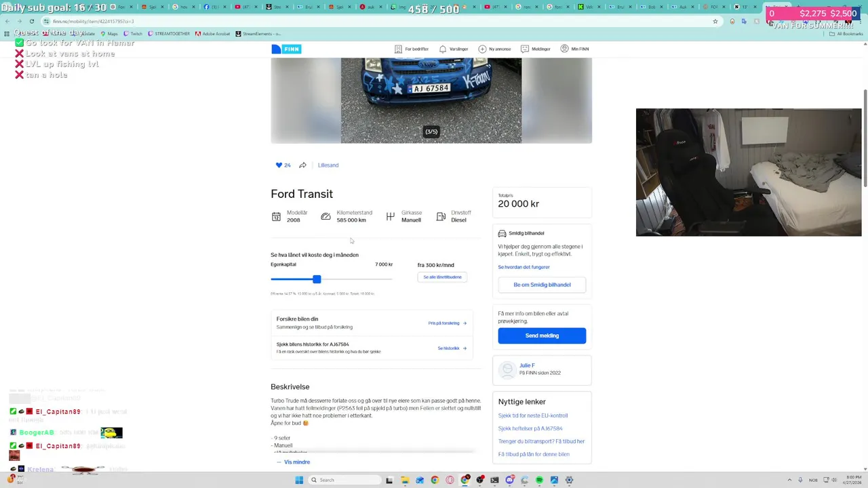
Task: Click the Beskrivelse heading
Action: [x=290, y=387]
